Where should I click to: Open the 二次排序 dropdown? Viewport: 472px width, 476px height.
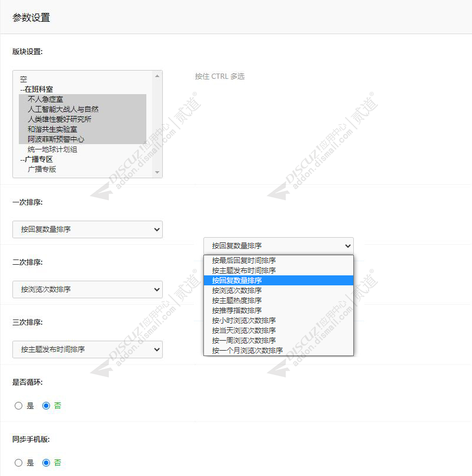[x=88, y=289]
